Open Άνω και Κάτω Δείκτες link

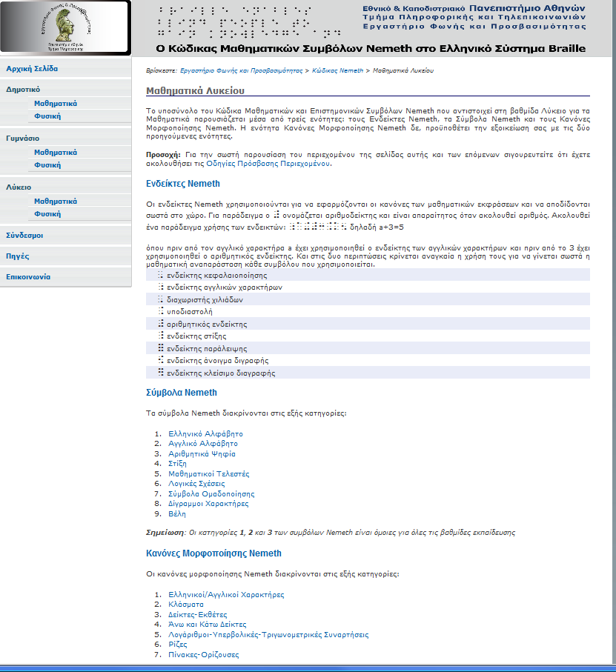click(x=207, y=625)
